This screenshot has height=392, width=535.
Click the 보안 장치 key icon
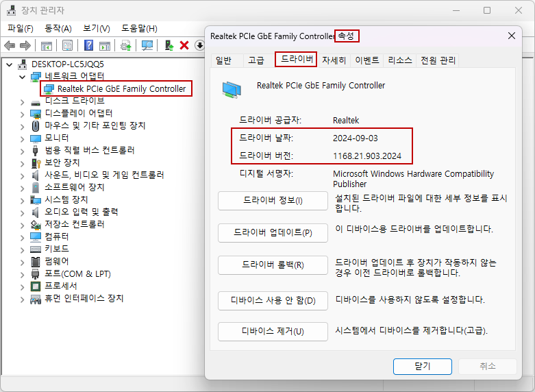coord(36,163)
